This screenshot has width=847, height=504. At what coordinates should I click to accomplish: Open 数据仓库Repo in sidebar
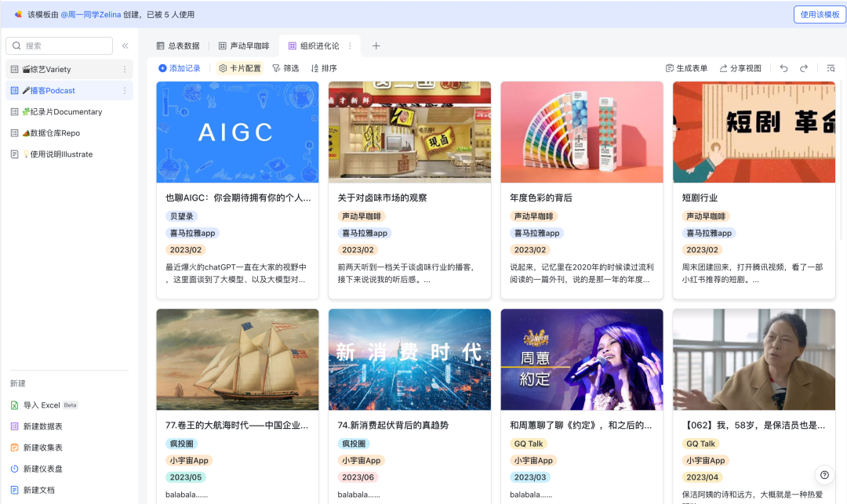tap(69, 132)
